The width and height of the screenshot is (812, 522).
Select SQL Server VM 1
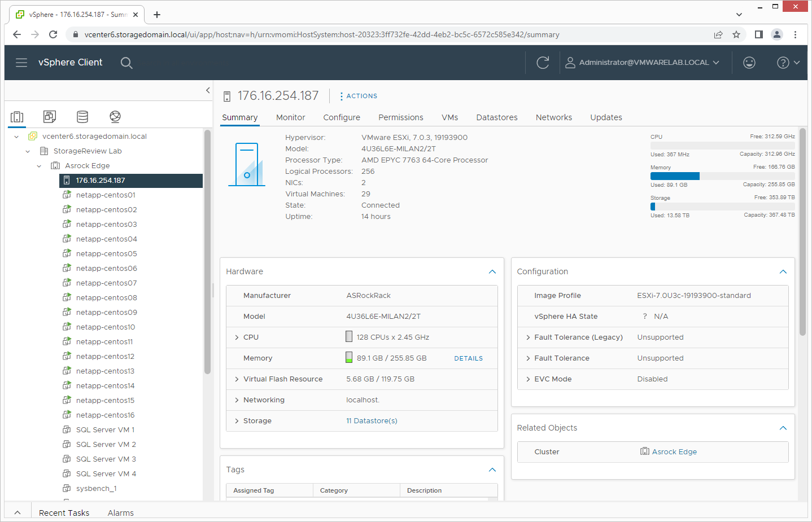coord(105,430)
